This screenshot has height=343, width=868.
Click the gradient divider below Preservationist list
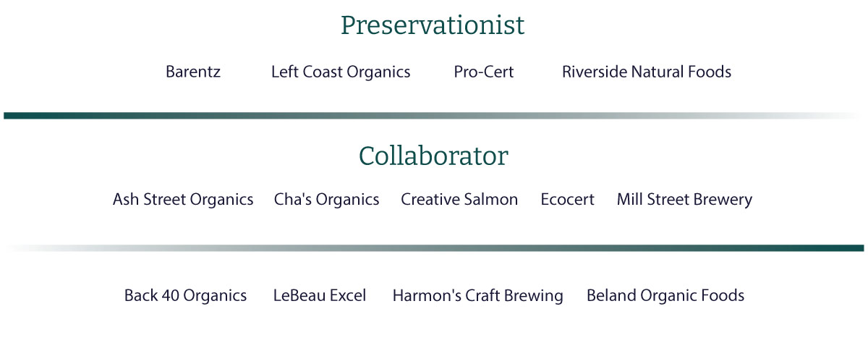pyautogui.click(x=434, y=115)
